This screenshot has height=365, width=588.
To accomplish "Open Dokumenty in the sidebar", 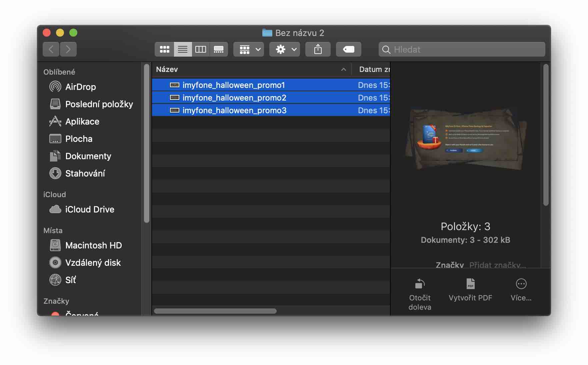I will click(x=88, y=156).
